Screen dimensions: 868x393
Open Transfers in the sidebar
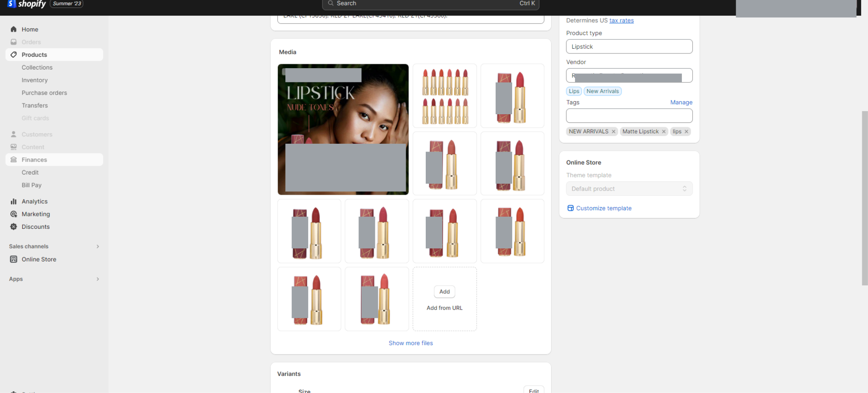(35, 106)
